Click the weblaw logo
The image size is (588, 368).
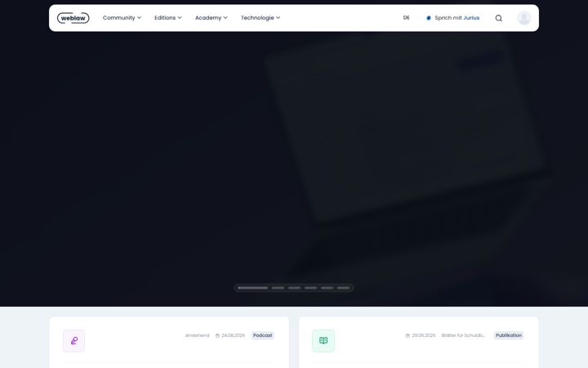click(73, 18)
